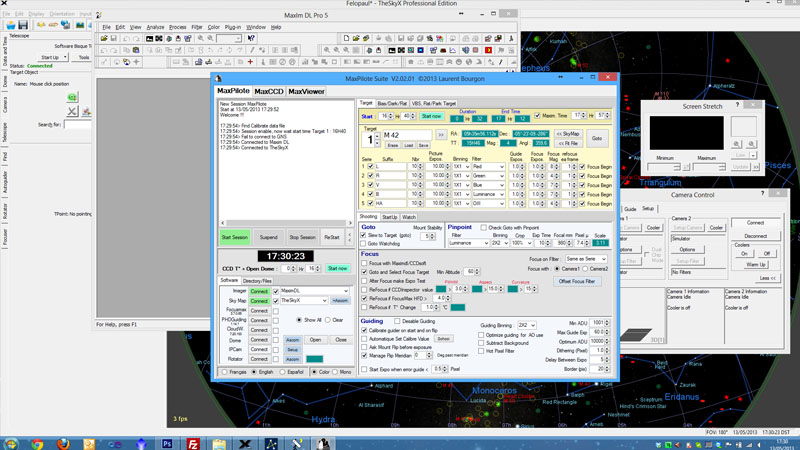Click the save icon in TheSkyX toolbar
800x450 pixels.
click(23, 25)
